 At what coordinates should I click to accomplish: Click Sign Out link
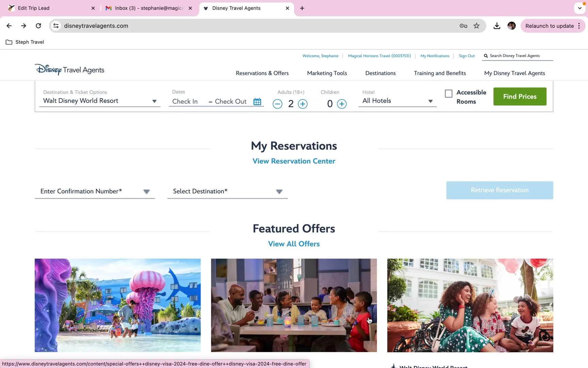coord(467,56)
